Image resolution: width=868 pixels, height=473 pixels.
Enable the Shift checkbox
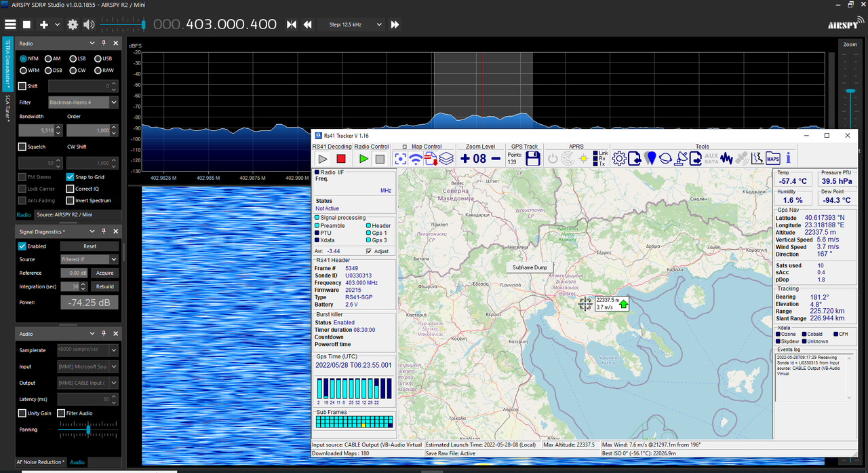tap(28, 86)
